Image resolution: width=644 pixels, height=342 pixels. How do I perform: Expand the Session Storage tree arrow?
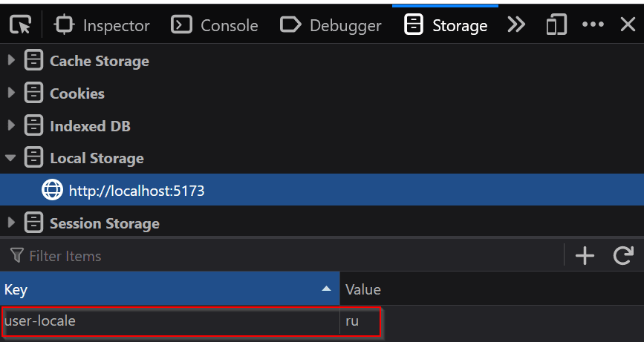(x=11, y=223)
